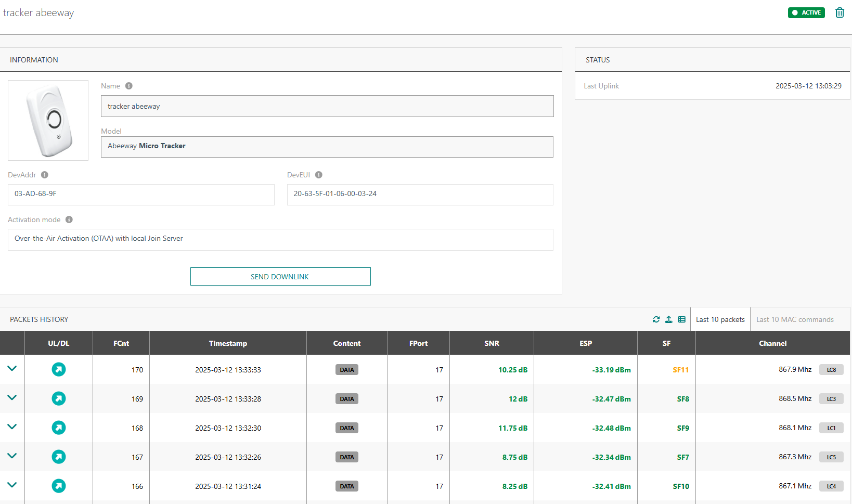
Task: Expand packet row with FCnt 167
Action: (x=12, y=456)
